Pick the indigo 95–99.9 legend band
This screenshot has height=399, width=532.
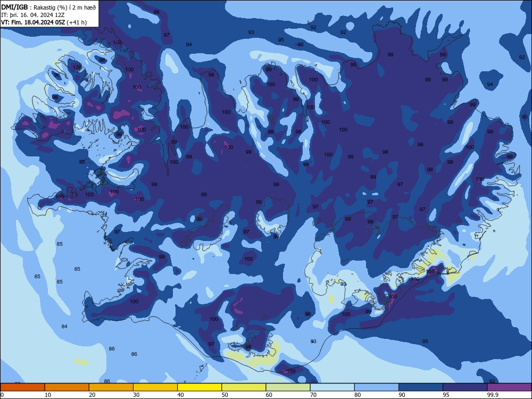click(465, 387)
